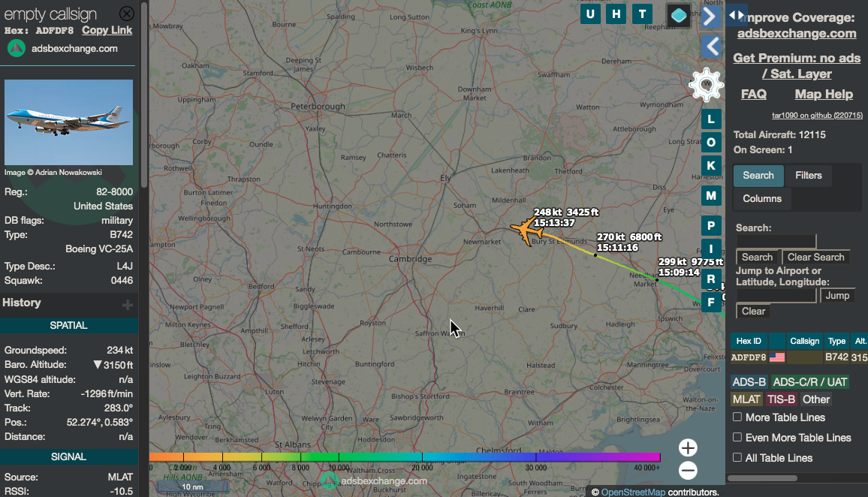Click registration value 82-8000
This screenshot has width=868, height=497.
tap(115, 192)
